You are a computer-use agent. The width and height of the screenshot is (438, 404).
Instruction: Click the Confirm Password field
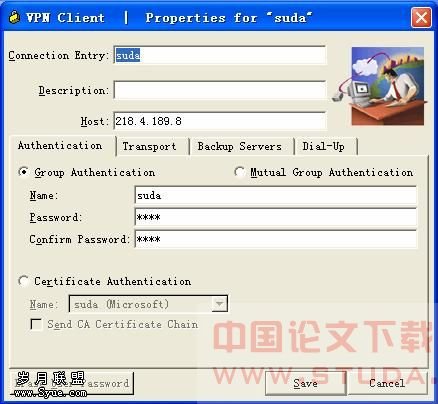coord(276,239)
